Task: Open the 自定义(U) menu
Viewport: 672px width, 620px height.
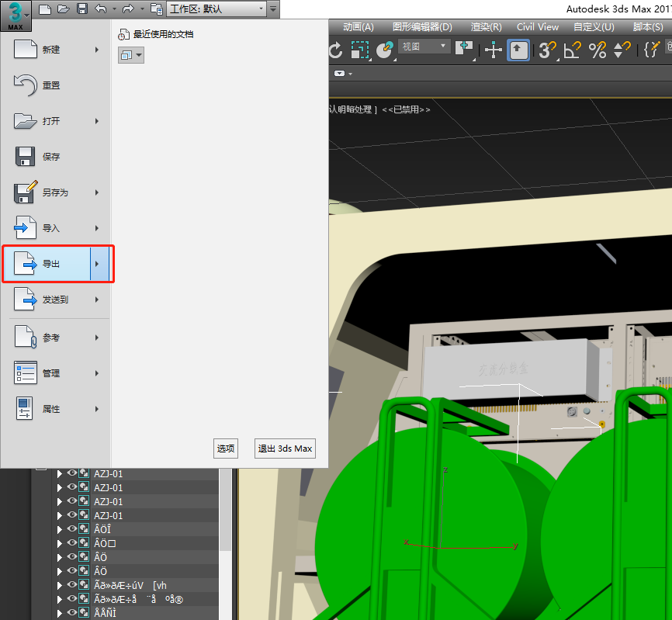Action: (594, 27)
